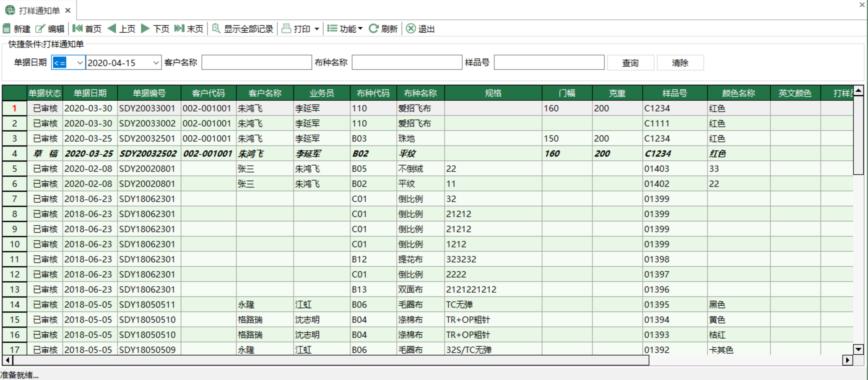Click the 打印 printer icon

(x=286, y=29)
